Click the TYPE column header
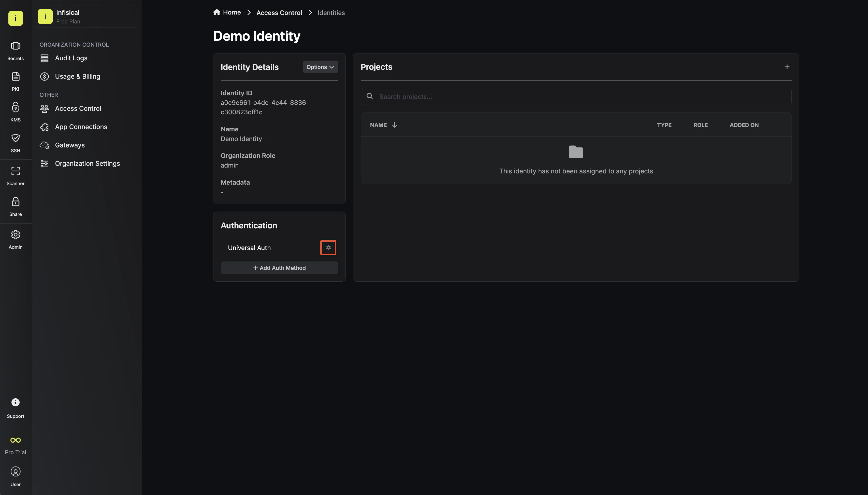Viewport: 868px width, 495px height. tap(664, 125)
